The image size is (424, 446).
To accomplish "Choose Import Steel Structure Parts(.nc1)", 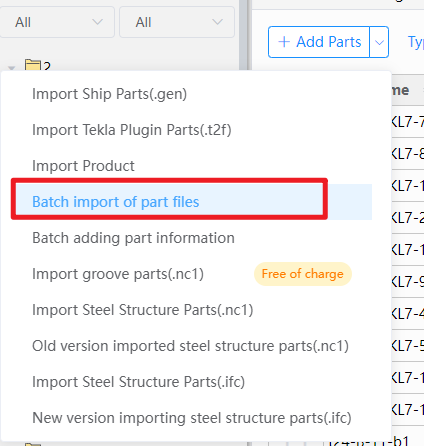I will click(x=143, y=310).
